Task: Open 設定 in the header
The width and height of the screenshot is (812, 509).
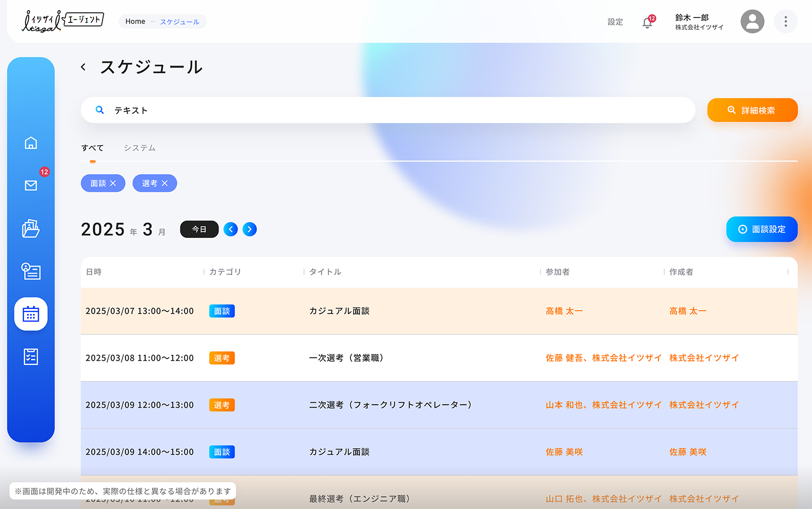Action: 615,22
